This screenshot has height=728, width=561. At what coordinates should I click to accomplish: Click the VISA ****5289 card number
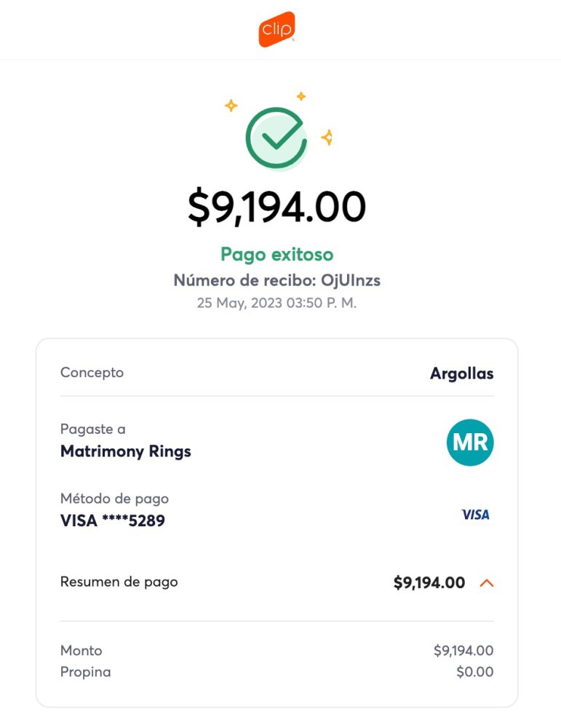(x=112, y=521)
